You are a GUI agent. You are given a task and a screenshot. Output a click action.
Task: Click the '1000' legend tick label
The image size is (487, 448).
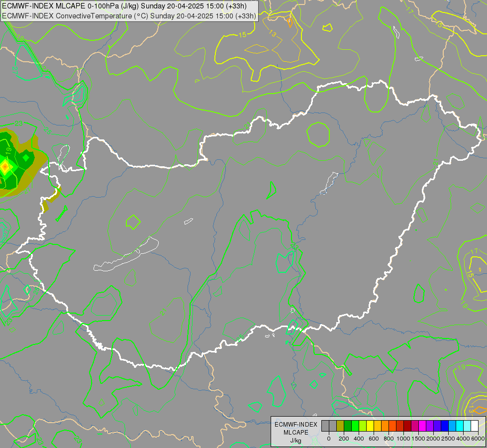(x=403, y=439)
